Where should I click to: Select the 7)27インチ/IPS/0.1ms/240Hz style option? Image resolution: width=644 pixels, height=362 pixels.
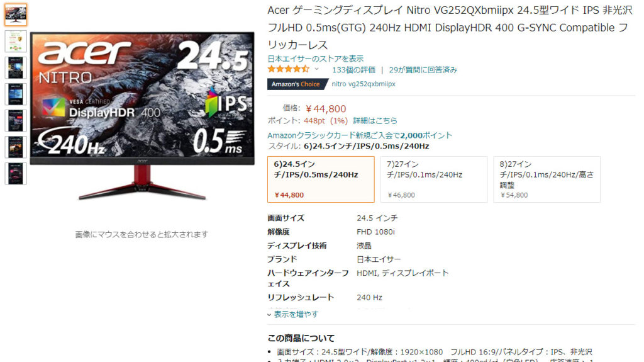click(434, 179)
